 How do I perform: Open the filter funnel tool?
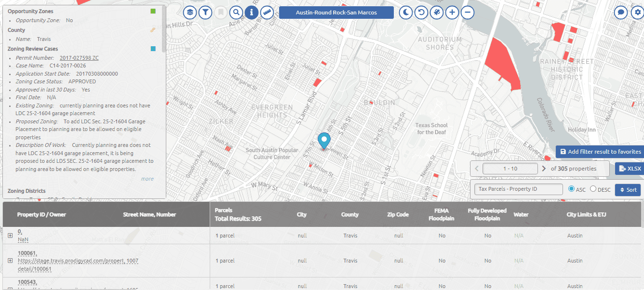tap(206, 13)
